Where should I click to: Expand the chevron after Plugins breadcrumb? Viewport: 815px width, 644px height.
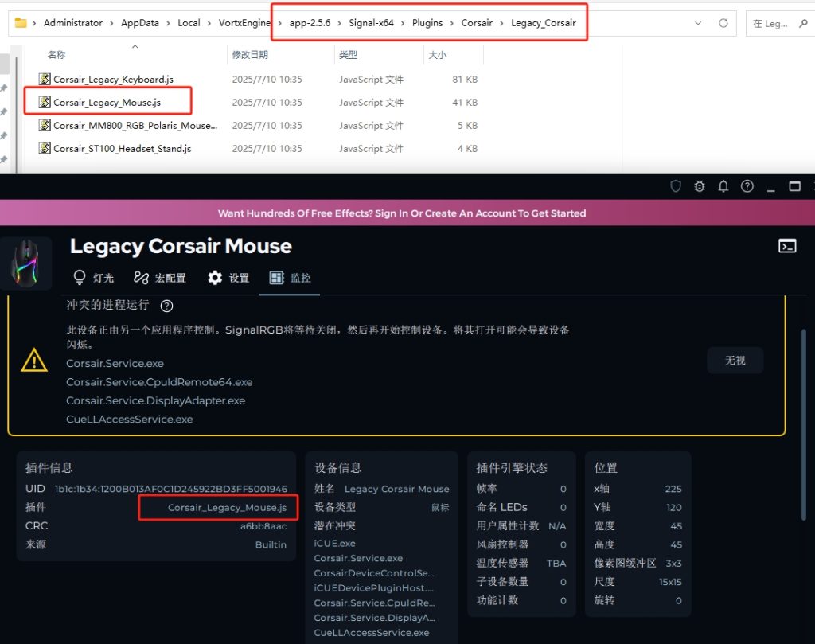[452, 23]
